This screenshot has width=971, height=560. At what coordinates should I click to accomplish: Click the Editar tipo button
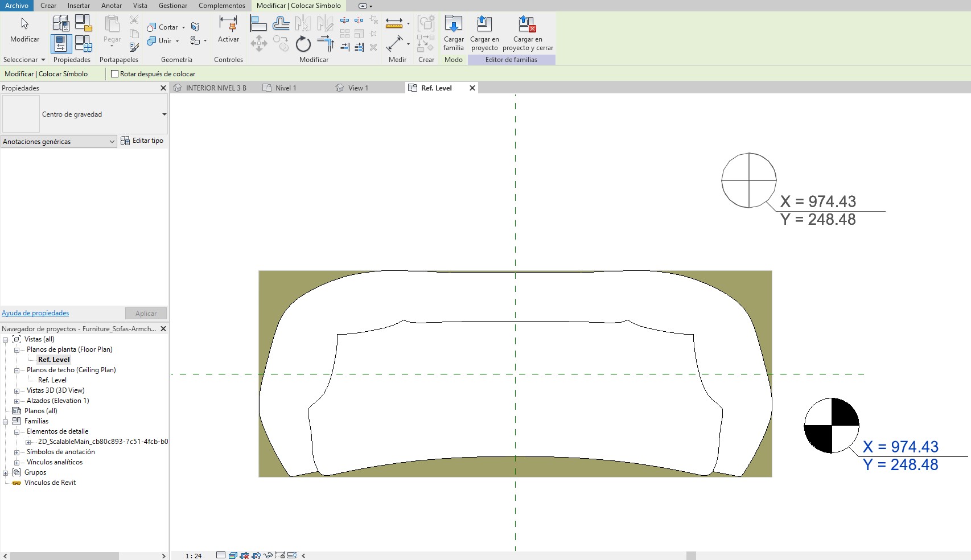pyautogui.click(x=142, y=141)
